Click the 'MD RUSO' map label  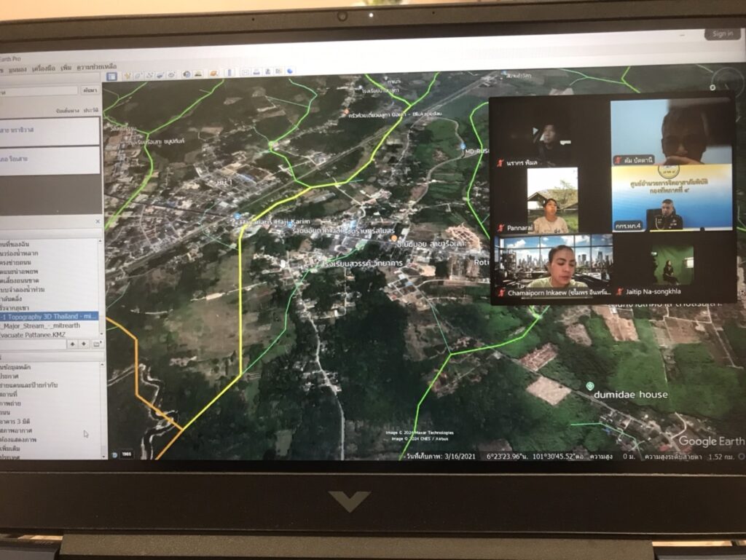(477, 151)
